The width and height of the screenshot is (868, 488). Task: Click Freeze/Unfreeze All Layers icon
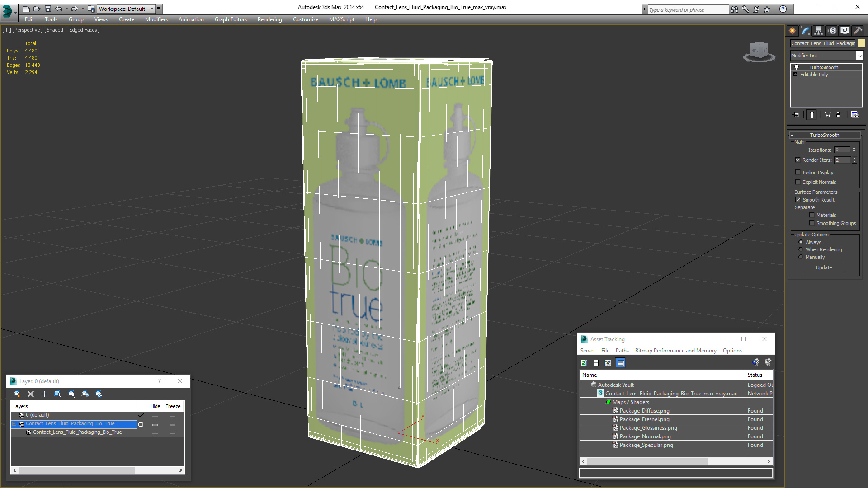99,394
